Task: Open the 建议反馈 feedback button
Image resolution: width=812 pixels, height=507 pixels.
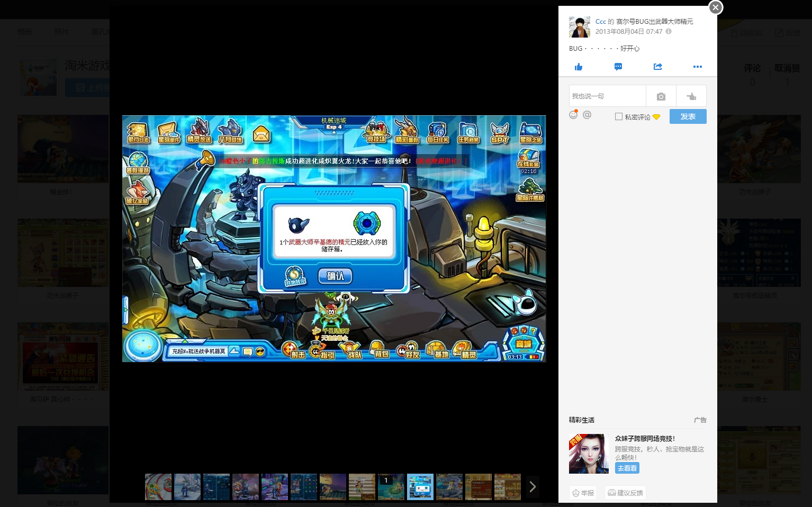Action: [626, 493]
